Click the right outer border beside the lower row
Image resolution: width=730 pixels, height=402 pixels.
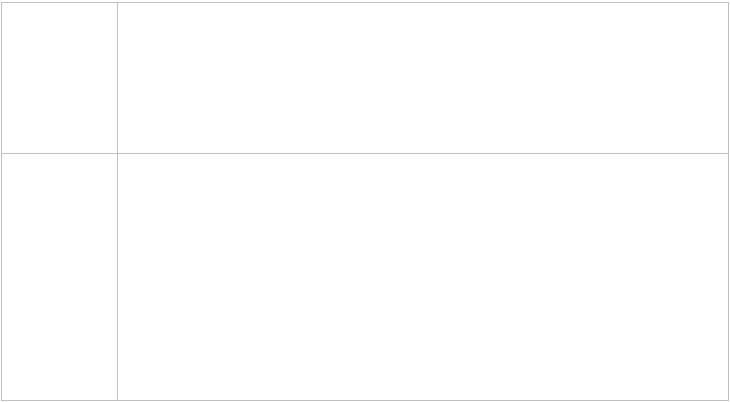729,277
